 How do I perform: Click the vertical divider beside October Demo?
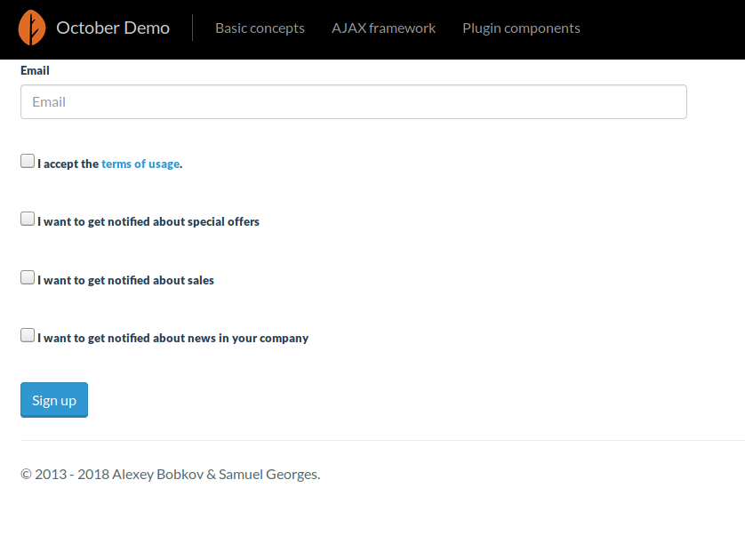point(192,28)
